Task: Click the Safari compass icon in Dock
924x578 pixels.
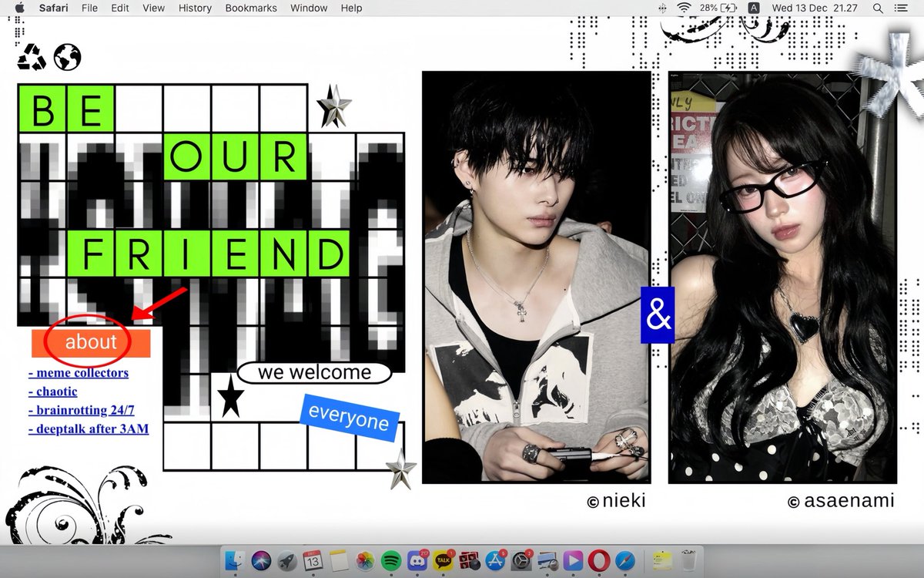Action: pyautogui.click(x=626, y=560)
